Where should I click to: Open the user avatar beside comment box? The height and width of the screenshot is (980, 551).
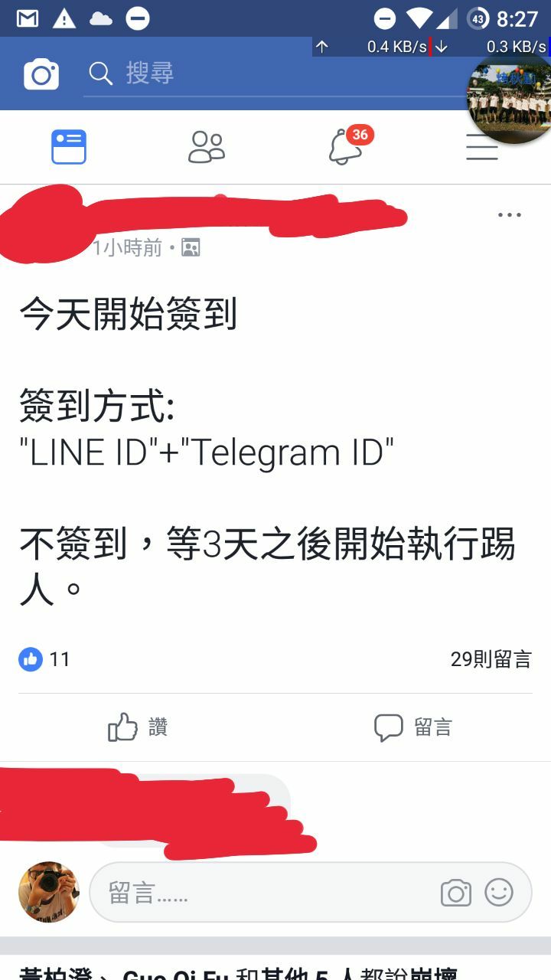pos(49,892)
